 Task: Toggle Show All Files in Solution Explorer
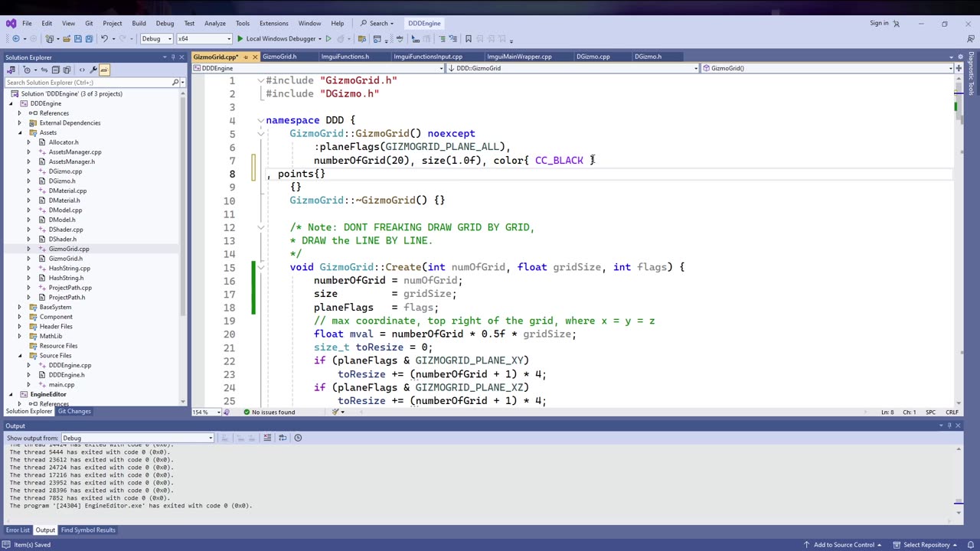pyautogui.click(x=67, y=70)
